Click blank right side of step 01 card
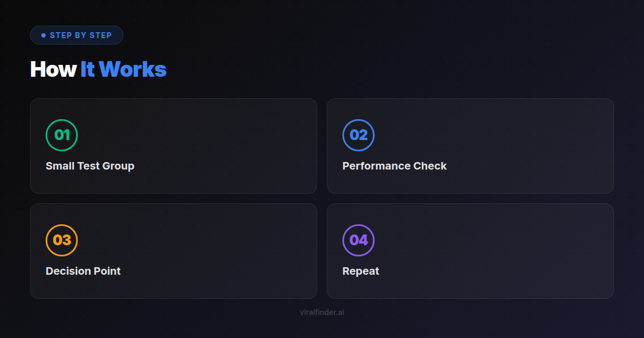The height and width of the screenshot is (338, 644). (x=241, y=146)
